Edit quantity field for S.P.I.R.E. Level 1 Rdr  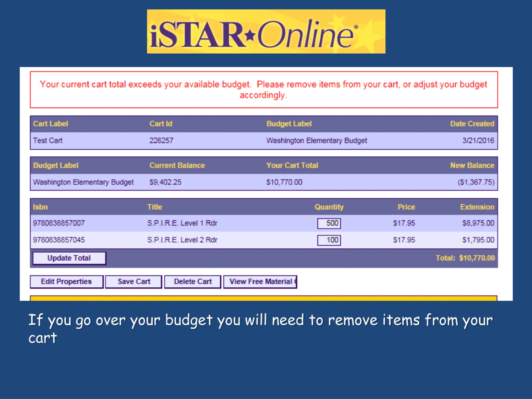[329, 223]
